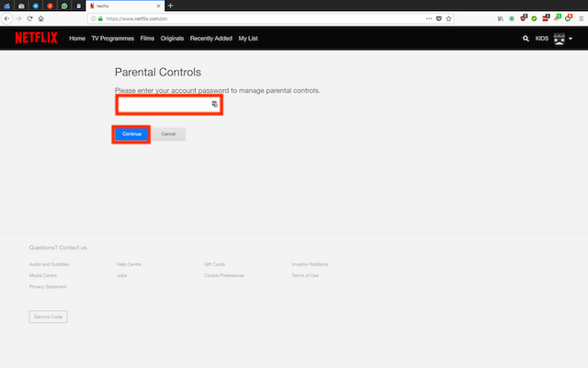
Task: Reload the current page
Action: [x=29, y=18]
